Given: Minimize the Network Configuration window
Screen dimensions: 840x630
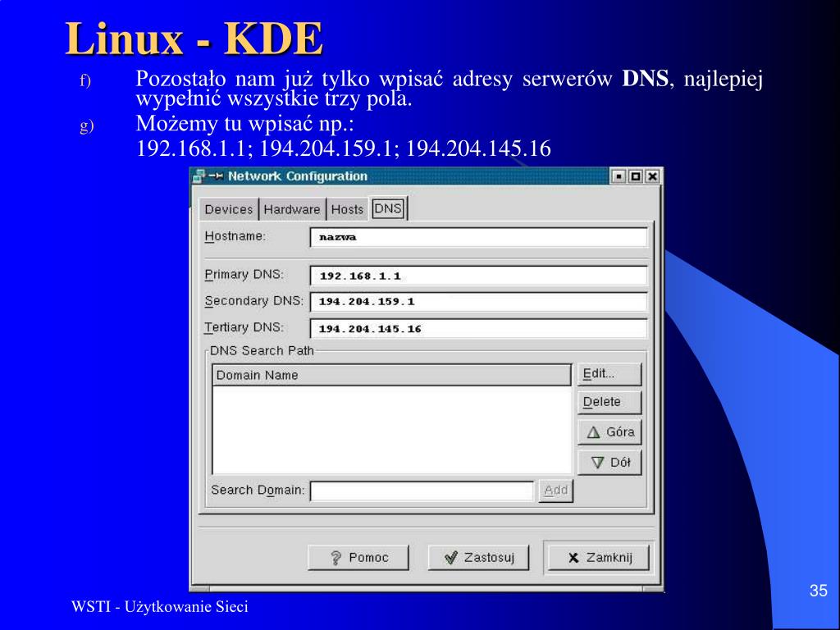Looking at the screenshot, I should click(x=619, y=176).
